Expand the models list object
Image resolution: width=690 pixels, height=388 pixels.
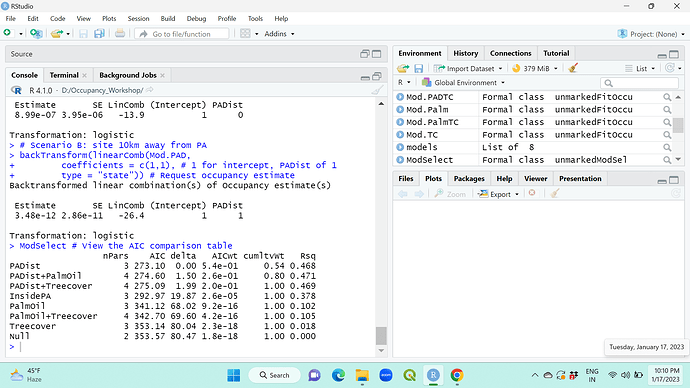[400, 147]
